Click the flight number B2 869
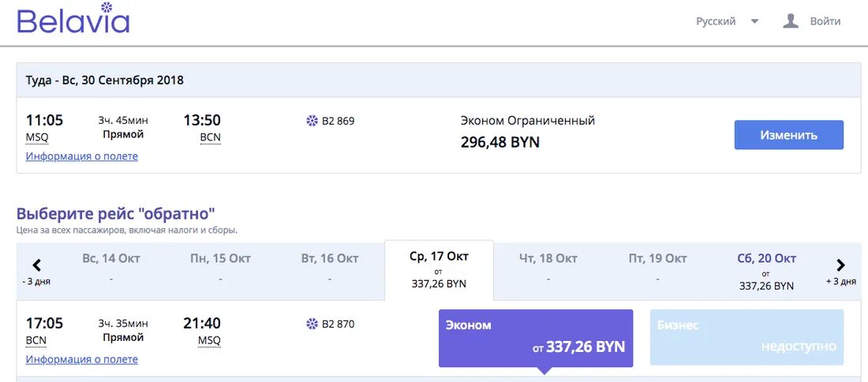This screenshot has width=868, height=382. click(338, 121)
